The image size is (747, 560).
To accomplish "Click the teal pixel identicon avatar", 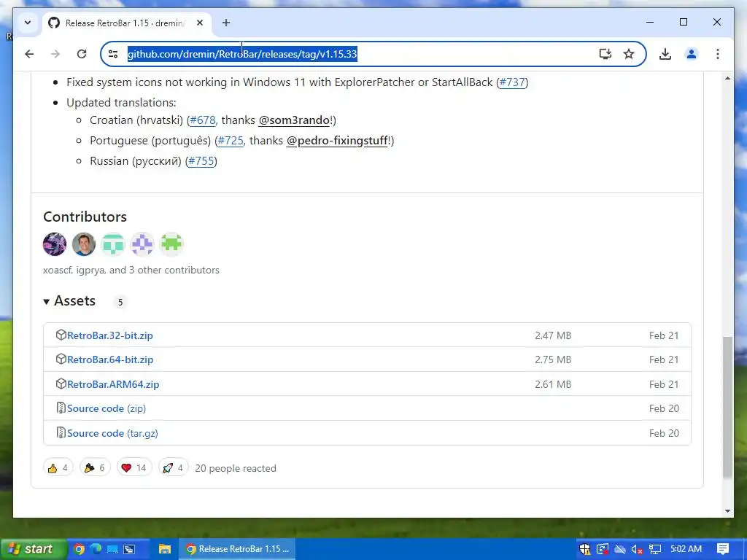I will click(113, 244).
